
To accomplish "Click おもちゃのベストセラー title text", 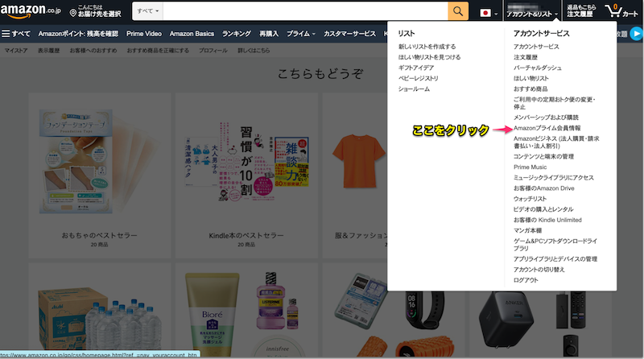I will (x=99, y=235).
